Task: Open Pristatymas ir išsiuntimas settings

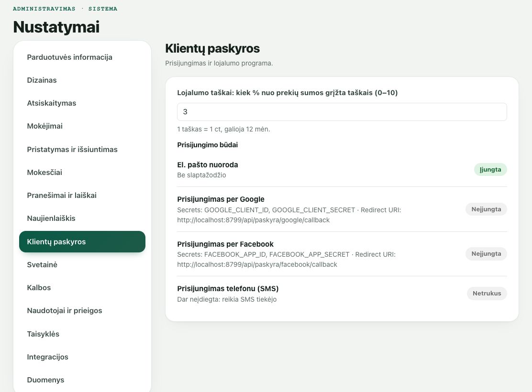Action: coord(82,149)
